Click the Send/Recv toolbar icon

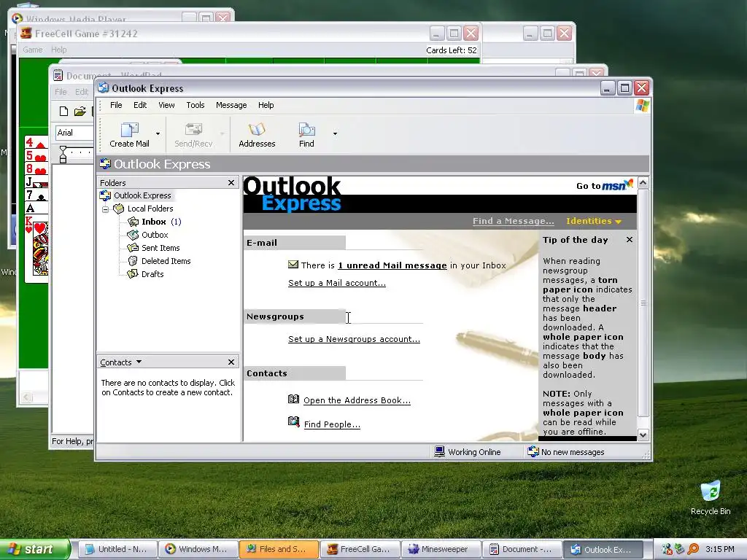point(193,135)
